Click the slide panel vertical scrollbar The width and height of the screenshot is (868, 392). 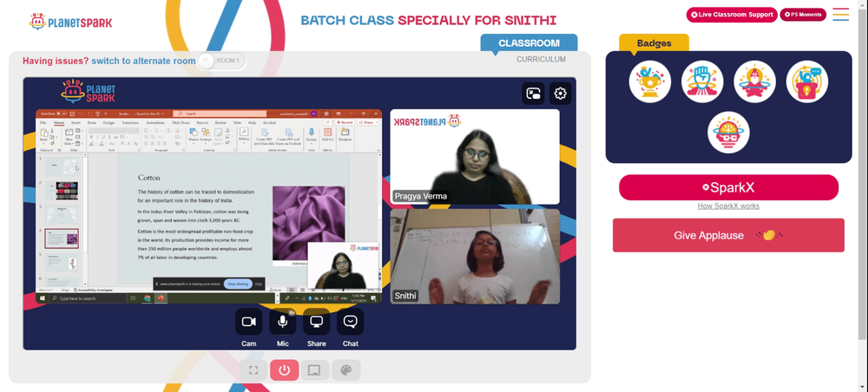(85, 221)
